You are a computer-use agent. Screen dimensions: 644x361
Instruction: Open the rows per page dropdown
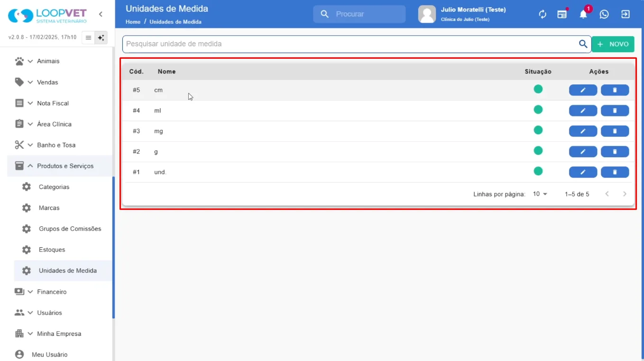point(540,194)
